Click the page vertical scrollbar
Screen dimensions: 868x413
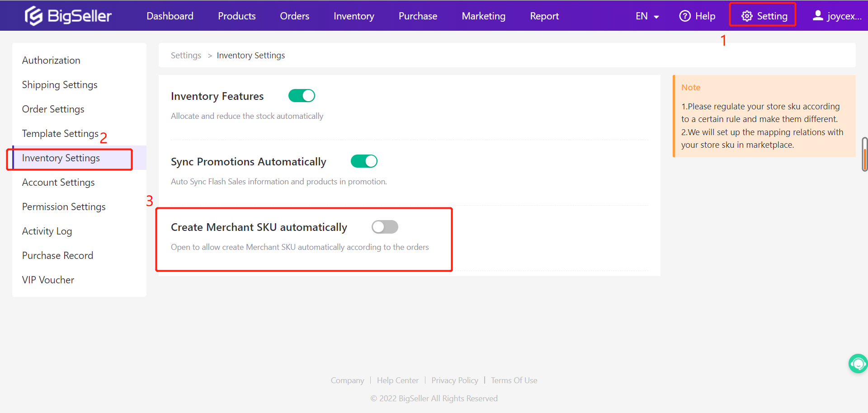pos(865,155)
